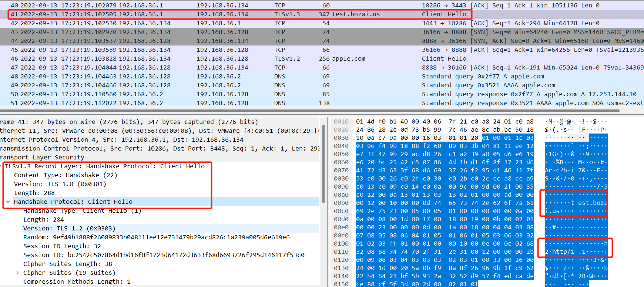Select packet 51 DNS response SOA row
This screenshot has height=287, width=644.
click(322, 103)
